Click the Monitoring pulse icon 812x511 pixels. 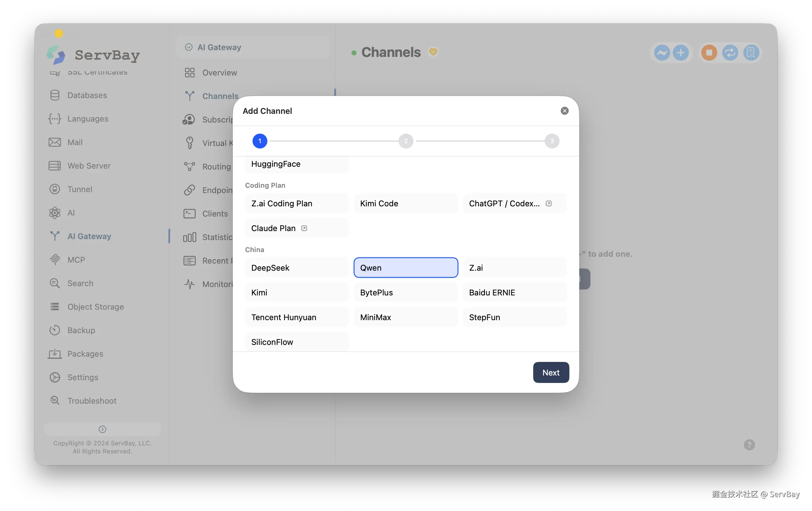189,284
